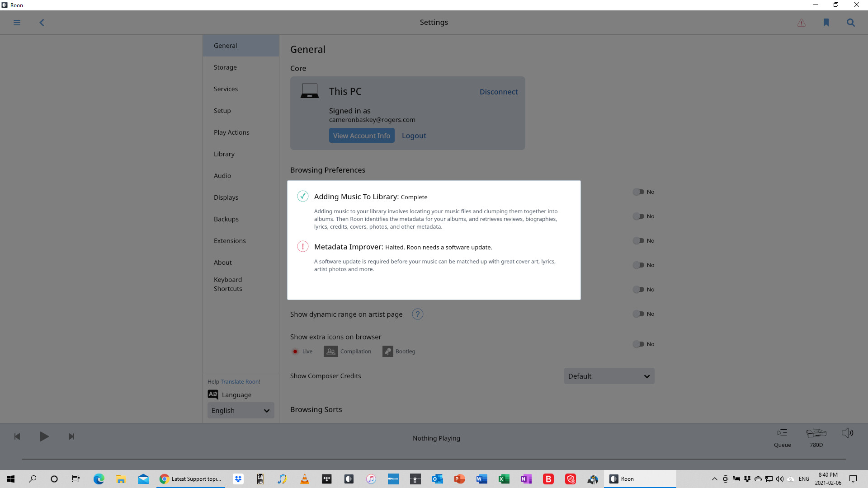The image size is (868, 488).
Task: Open the Show Composer Credits dropdown
Action: pos(609,376)
